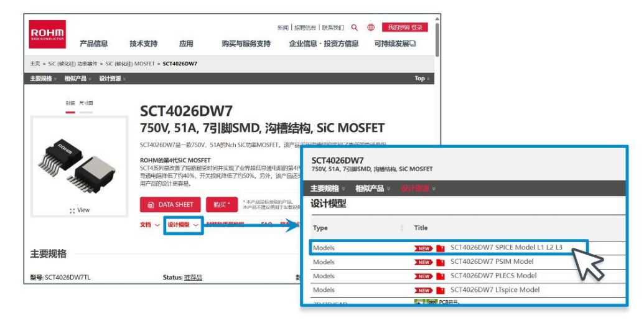644x320 pixels.
Task: Open 产品信息 main menu
Action: click(93, 44)
